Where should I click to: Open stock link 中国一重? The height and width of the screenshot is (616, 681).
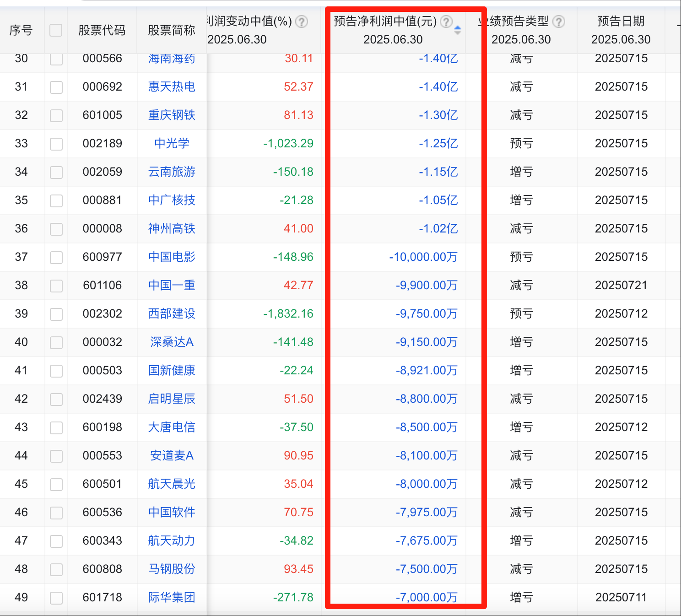click(x=172, y=285)
